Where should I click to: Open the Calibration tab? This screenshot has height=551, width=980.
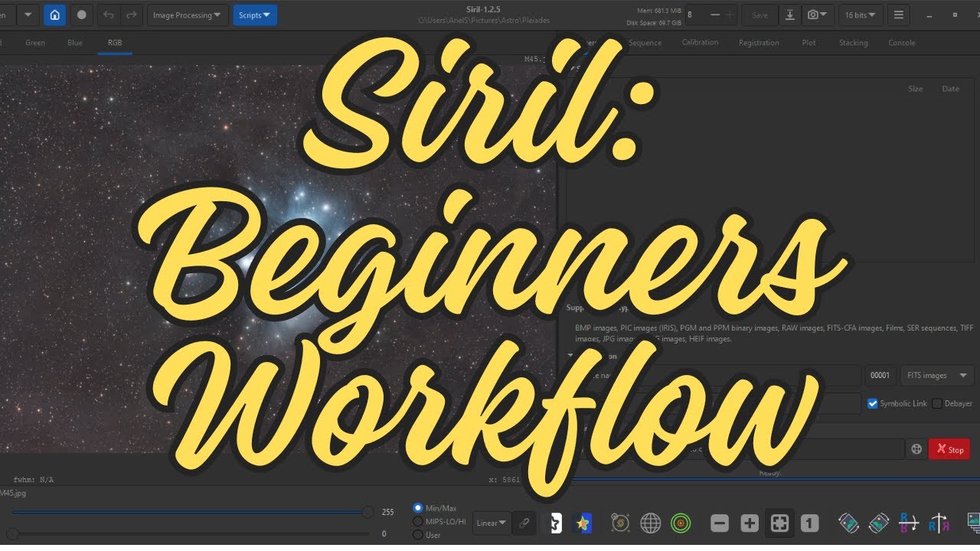700,43
